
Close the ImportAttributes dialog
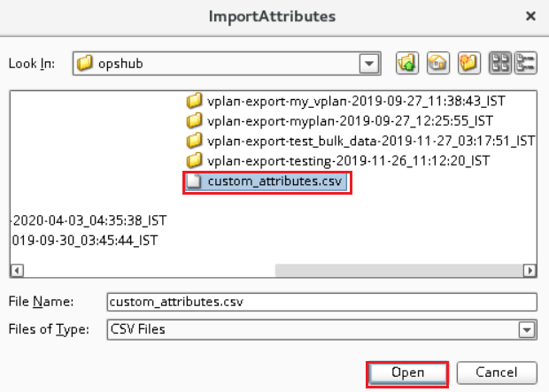click(x=530, y=15)
